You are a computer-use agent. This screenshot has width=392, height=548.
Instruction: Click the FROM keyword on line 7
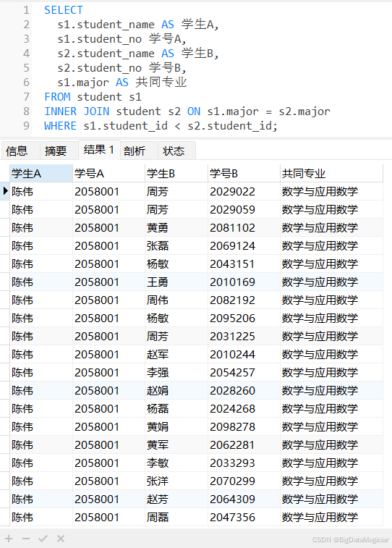[x=58, y=97]
